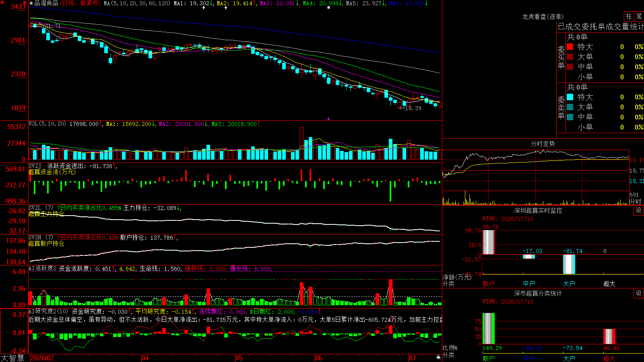Click the 超赢资金流(万元) label
644x362 pixels.
click(x=52, y=172)
